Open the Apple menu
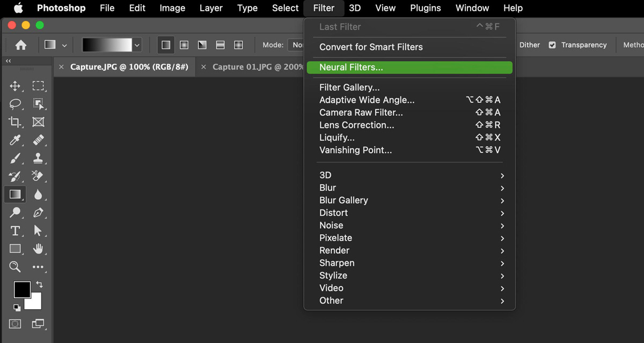Screen dimensions: 644x343 [19, 8]
